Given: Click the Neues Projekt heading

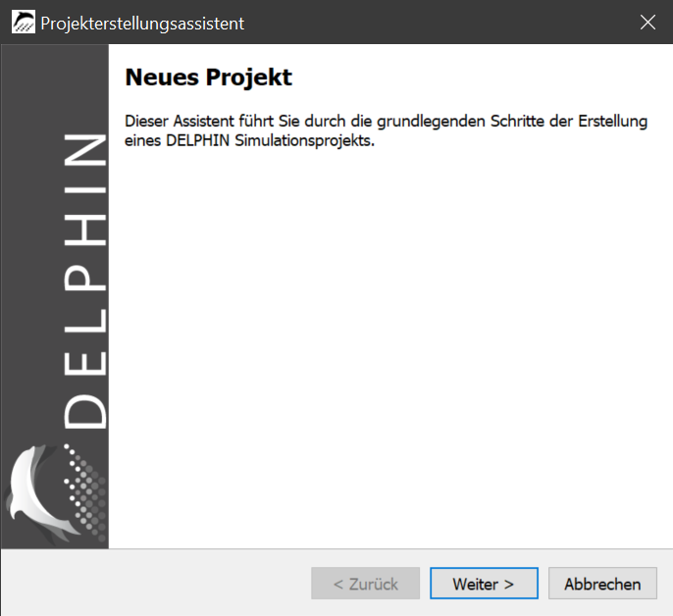Looking at the screenshot, I should pyautogui.click(x=208, y=77).
